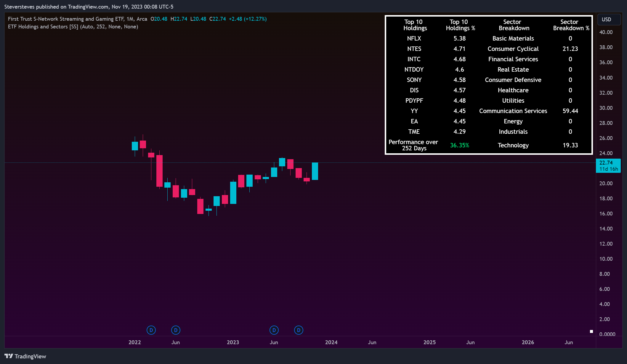
Task: Click the tall cyan latest monthly candle
Action: click(315, 171)
